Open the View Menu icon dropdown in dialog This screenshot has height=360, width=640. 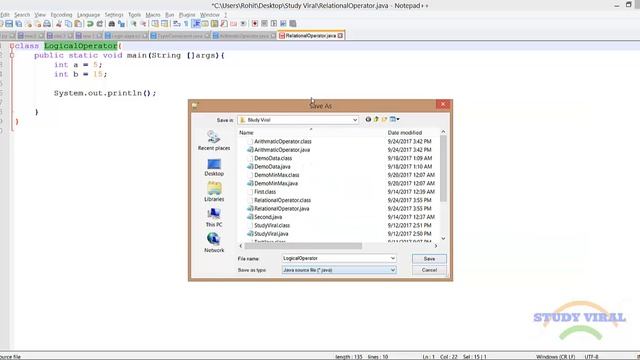[x=394, y=119]
